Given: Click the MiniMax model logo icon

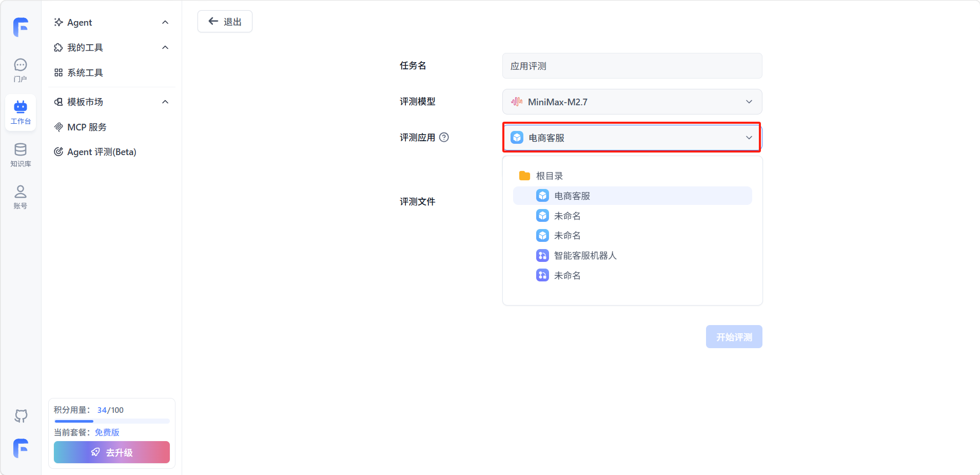Looking at the screenshot, I should (517, 102).
